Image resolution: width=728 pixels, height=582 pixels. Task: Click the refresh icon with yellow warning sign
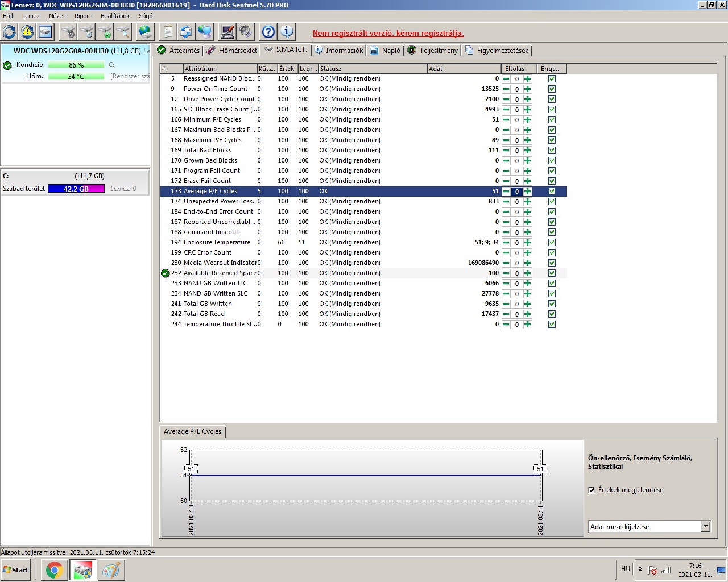tap(27, 32)
